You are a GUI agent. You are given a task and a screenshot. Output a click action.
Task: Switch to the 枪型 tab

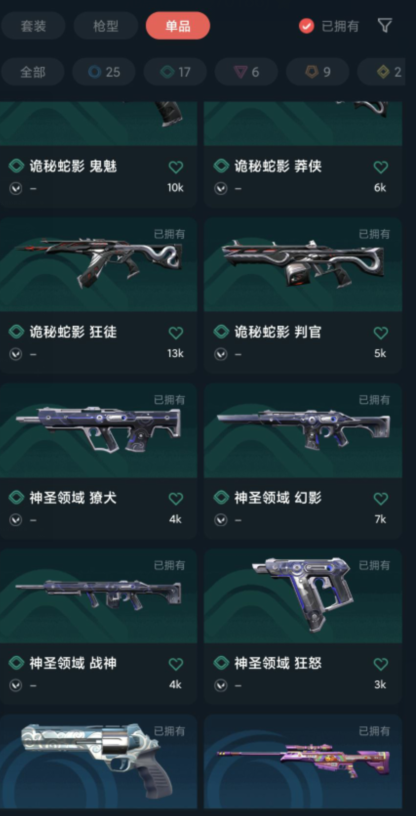(x=106, y=26)
